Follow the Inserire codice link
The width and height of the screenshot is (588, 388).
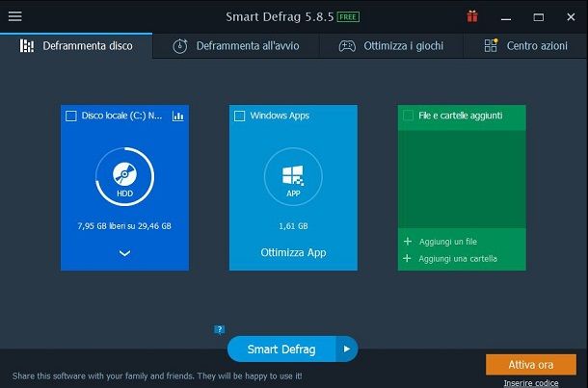point(530,383)
